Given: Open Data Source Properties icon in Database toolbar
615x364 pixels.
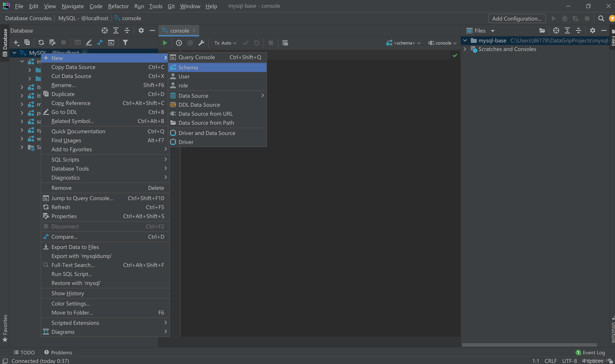Looking at the screenshot, I should pos(52,42).
